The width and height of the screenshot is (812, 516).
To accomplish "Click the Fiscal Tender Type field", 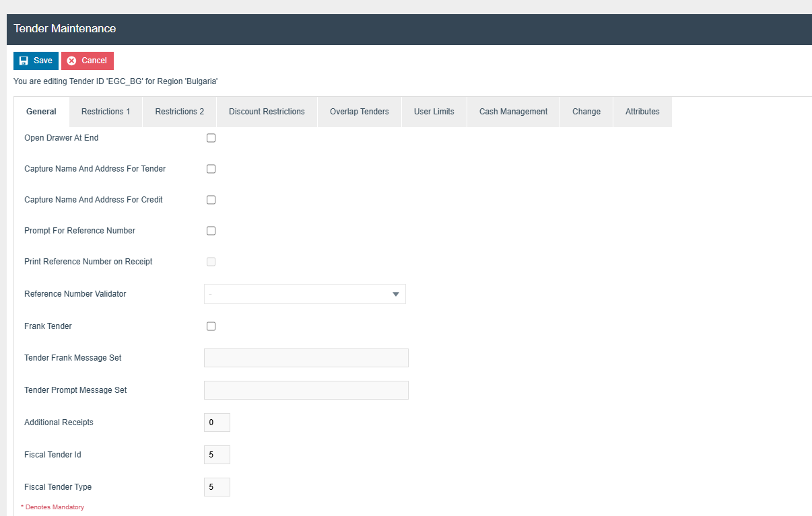I will point(217,487).
